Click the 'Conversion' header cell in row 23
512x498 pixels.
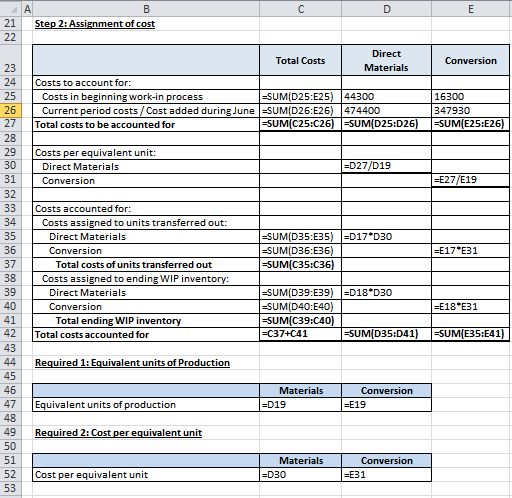pos(471,60)
